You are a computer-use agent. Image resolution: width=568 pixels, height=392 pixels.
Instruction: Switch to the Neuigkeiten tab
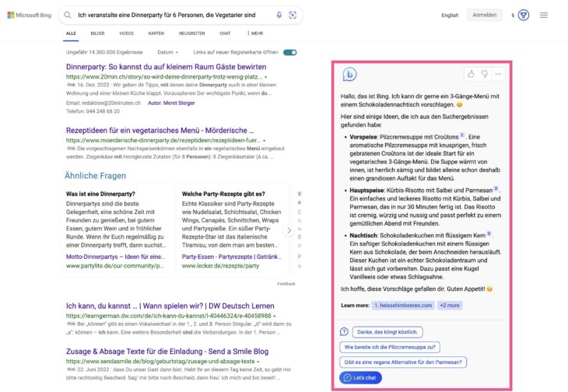(191, 33)
